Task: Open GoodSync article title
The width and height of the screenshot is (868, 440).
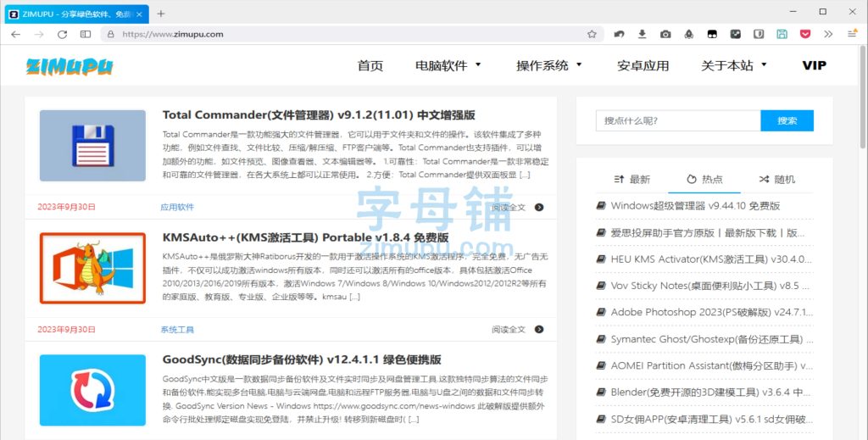Action: click(302, 359)
